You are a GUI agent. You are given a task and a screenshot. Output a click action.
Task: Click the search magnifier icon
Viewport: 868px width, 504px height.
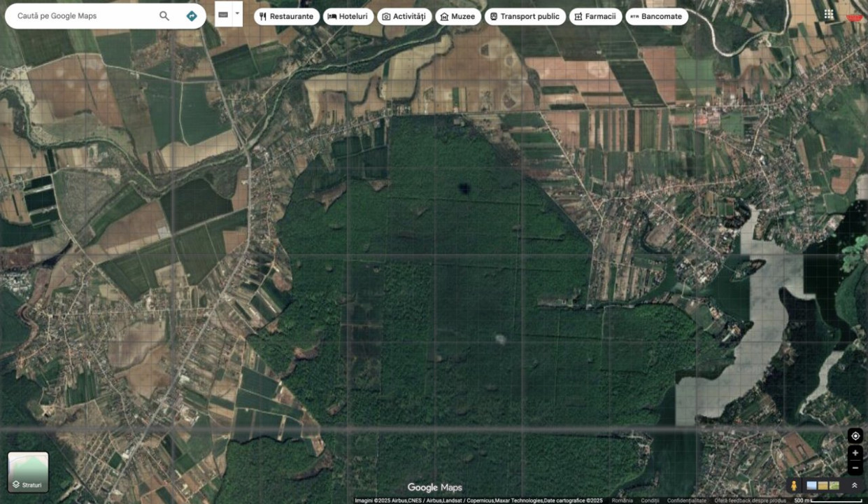(164, 15)
